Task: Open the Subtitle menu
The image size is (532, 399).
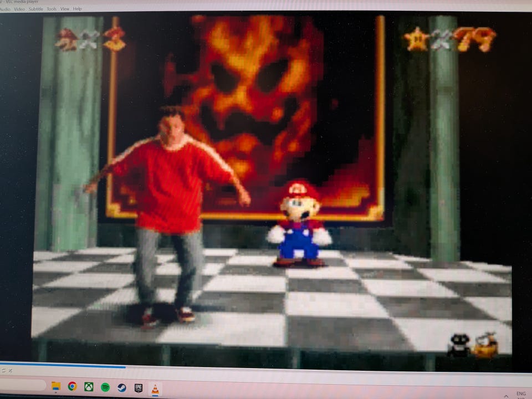Action: [x=35, y=9]
